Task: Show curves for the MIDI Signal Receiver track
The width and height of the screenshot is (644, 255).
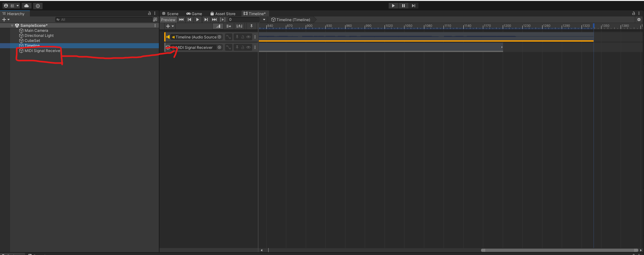Action: (229, 47)
